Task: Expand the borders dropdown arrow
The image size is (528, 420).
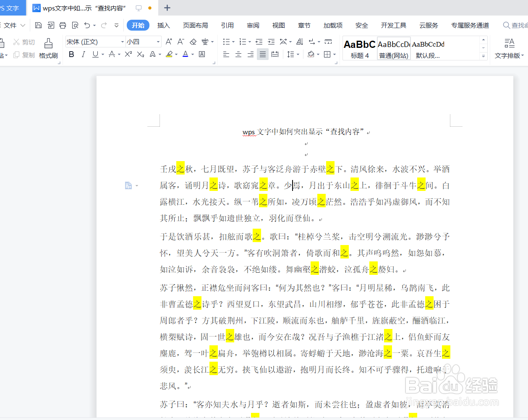Action: pyautogui.click(x=335, y=55)
